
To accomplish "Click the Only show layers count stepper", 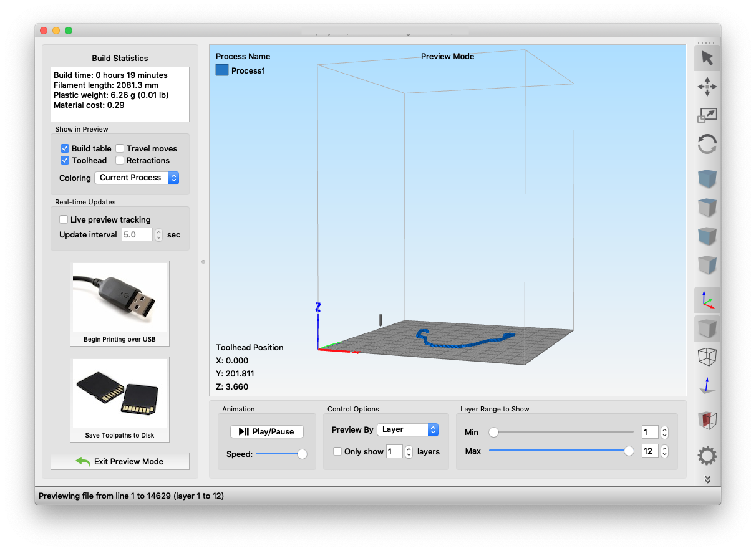I will coord(409,451).
